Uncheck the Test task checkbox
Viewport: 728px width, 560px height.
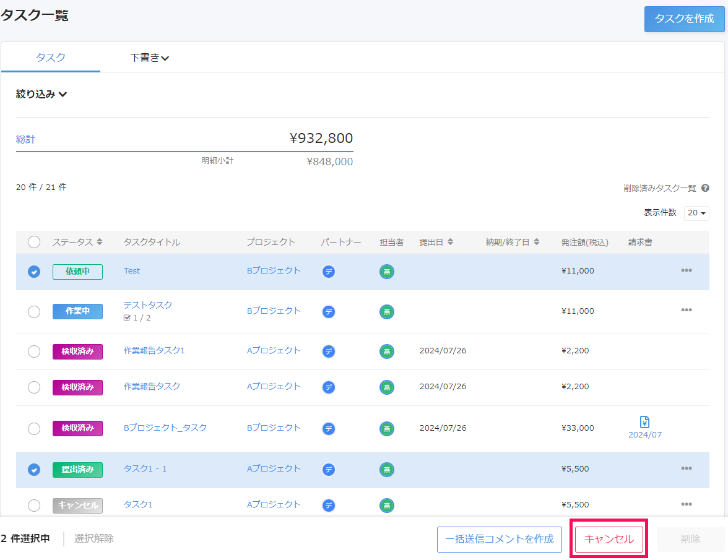[34, 272]
